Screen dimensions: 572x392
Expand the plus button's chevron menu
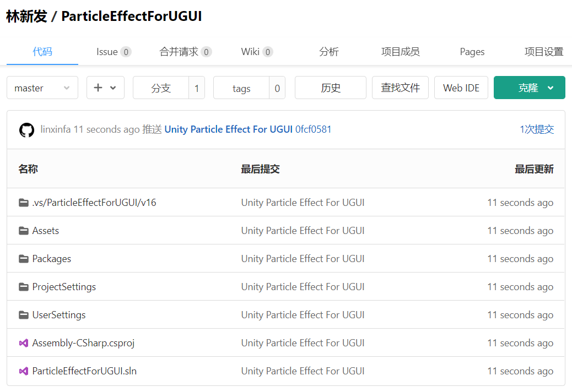113,88
